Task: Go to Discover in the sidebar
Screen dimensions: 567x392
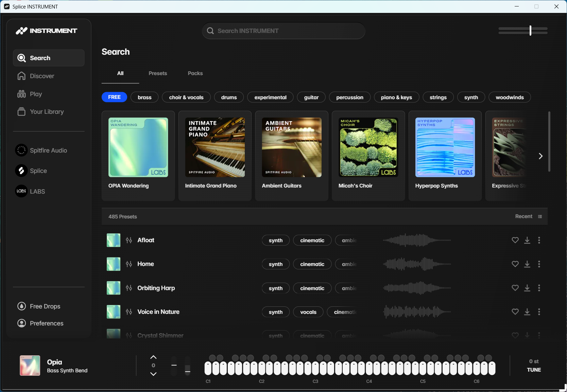Action: [36, 76]
